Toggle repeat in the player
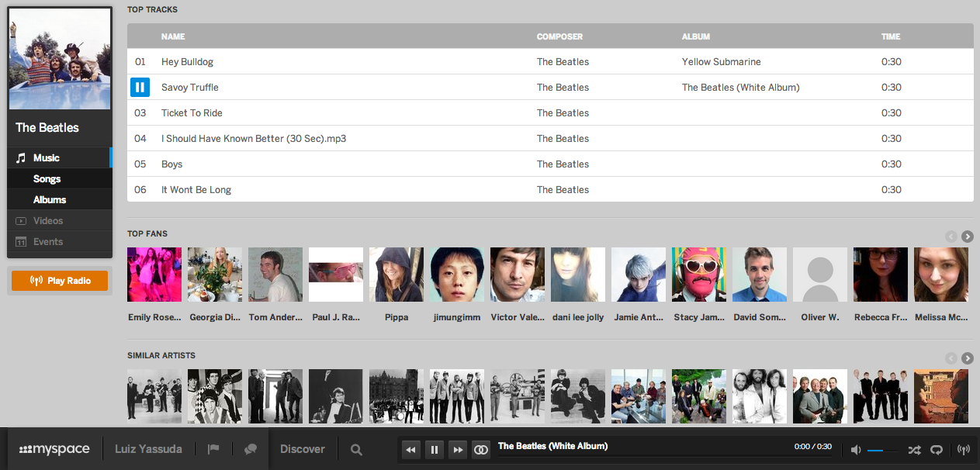The height and width of the screenshot is (470, 980). click(937, 450)
